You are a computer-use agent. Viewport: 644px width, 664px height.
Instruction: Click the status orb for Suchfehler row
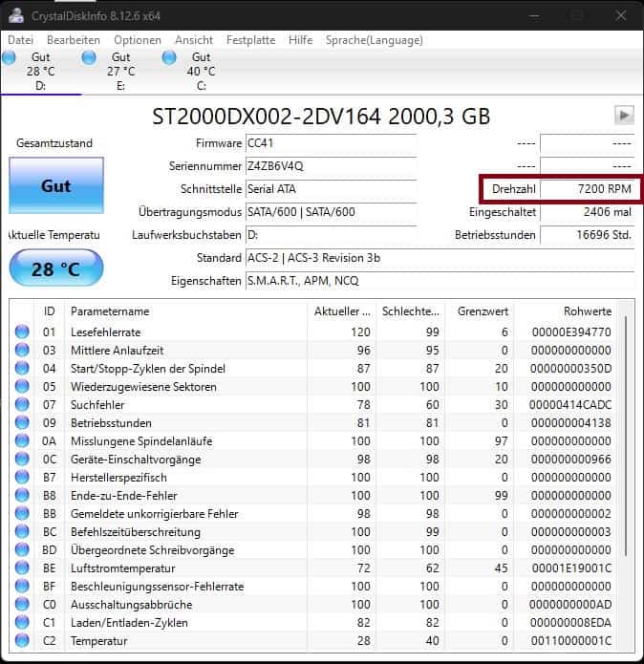point(22,404)
